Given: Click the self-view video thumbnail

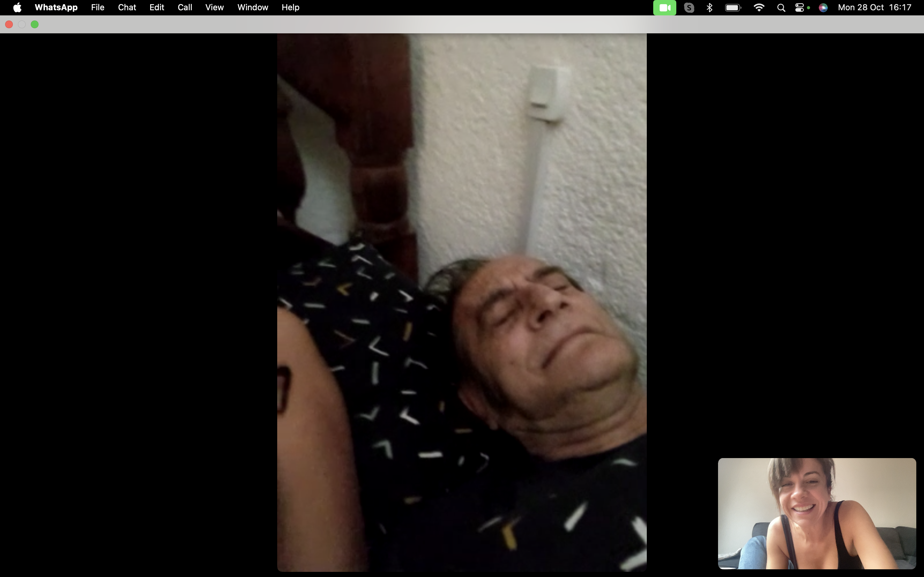Looking at the screenshot, I should [x=817, y=513].
